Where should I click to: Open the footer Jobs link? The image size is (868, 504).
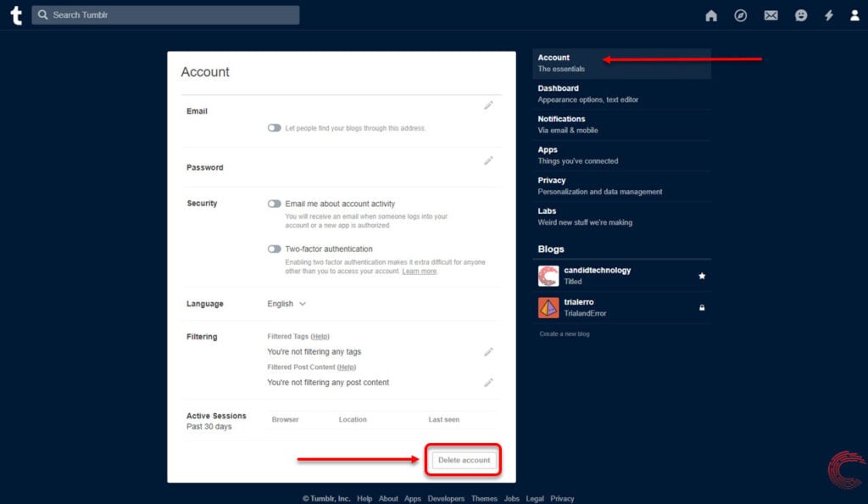(x=511, y=498)
